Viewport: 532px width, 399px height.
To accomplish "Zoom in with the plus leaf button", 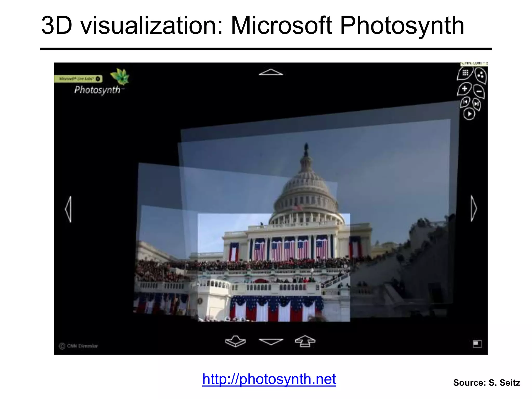I will (464, 89).
